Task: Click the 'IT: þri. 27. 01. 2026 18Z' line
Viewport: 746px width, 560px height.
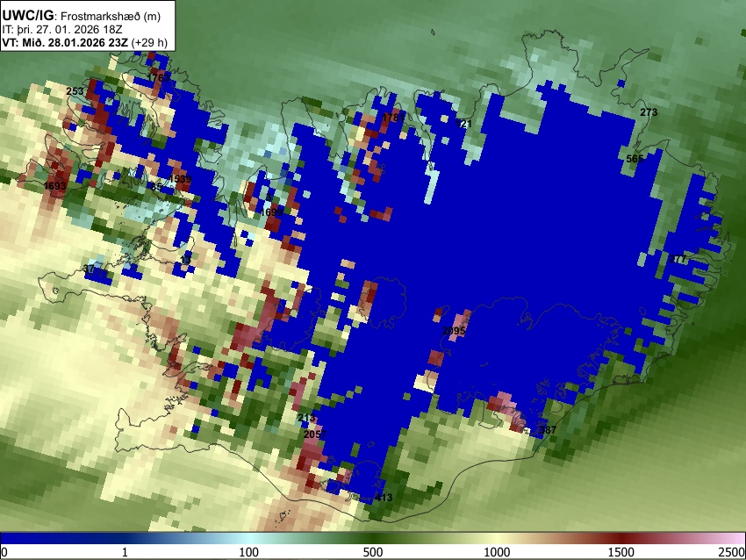Action: 62,30
